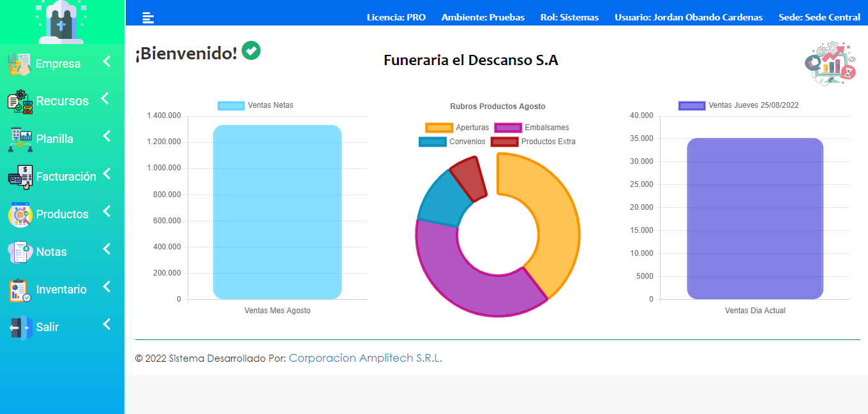Click the Planilla sidebar icon
This screenshot has height=414, width=868.
(20, 139)
